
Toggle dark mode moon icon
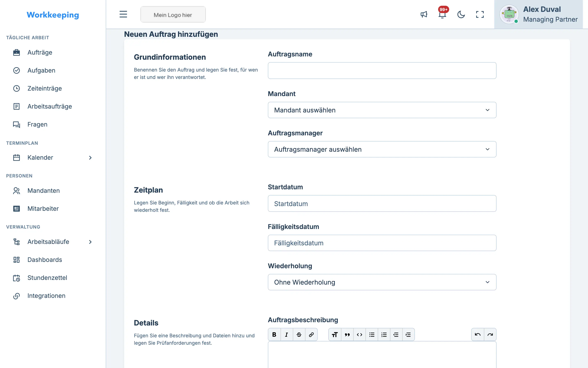click(461, 14)
